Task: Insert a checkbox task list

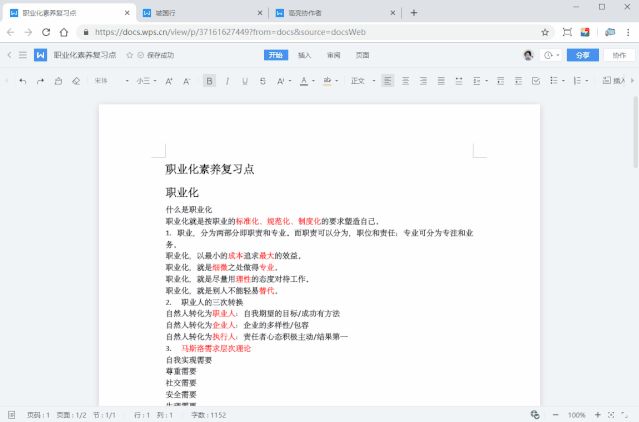Action: (x=536, y=81)
